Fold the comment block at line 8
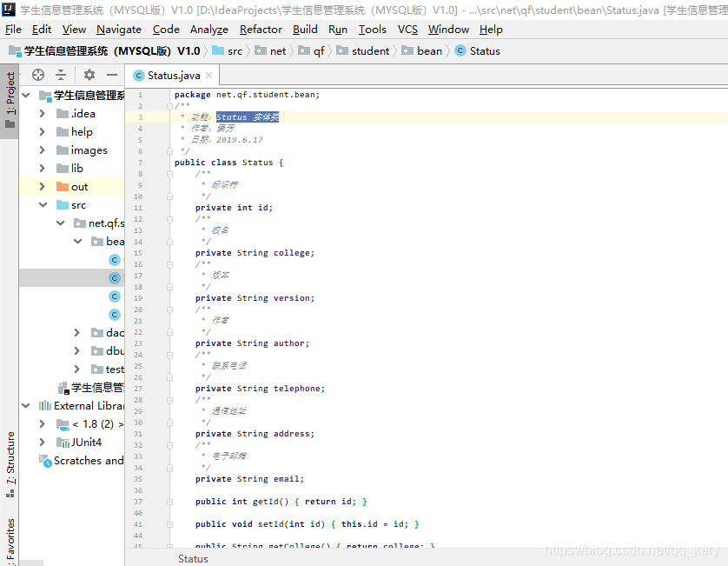Image resolution: width=728 pixels, height=566 pixels. [x=169, y=174]
